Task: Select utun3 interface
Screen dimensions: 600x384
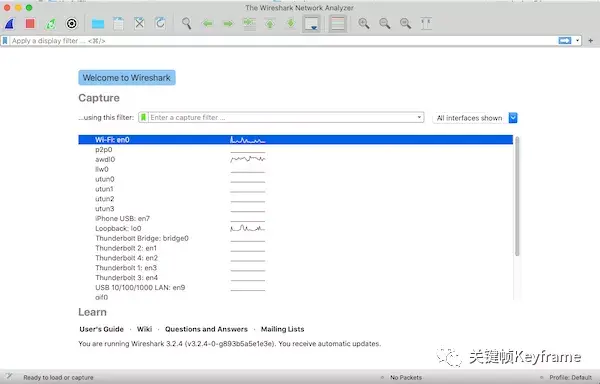Action: tap(295, 209)
